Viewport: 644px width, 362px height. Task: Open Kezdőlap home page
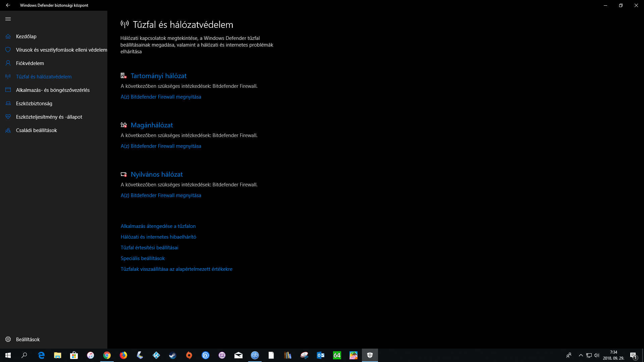(26, 37)
